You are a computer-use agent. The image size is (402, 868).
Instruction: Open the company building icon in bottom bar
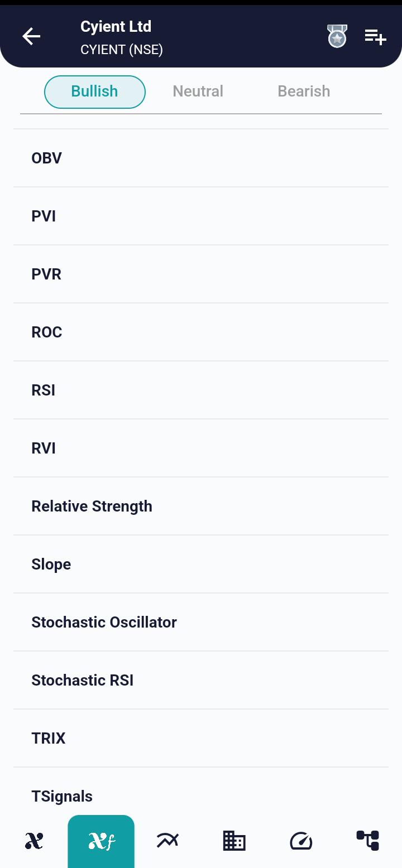234,841
